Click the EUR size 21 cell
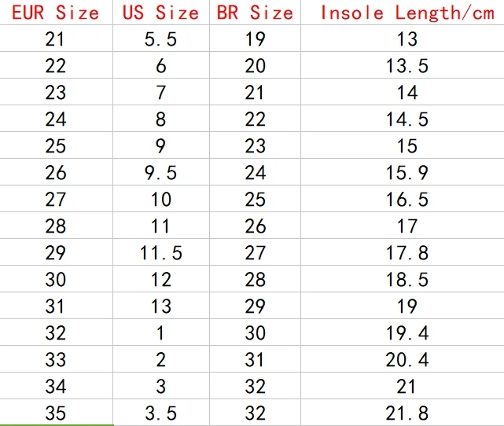Viewport: 504px width, 426px height. (57, 39)
